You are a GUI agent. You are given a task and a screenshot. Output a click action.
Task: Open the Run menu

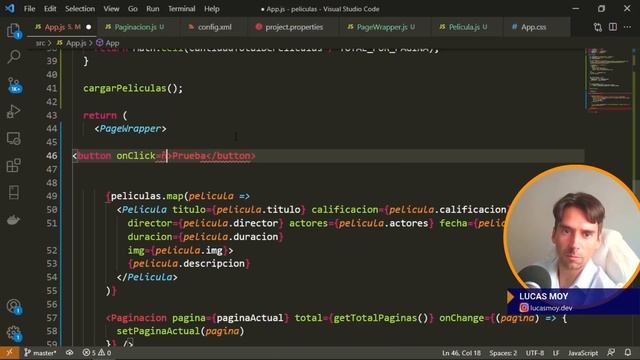153,9
